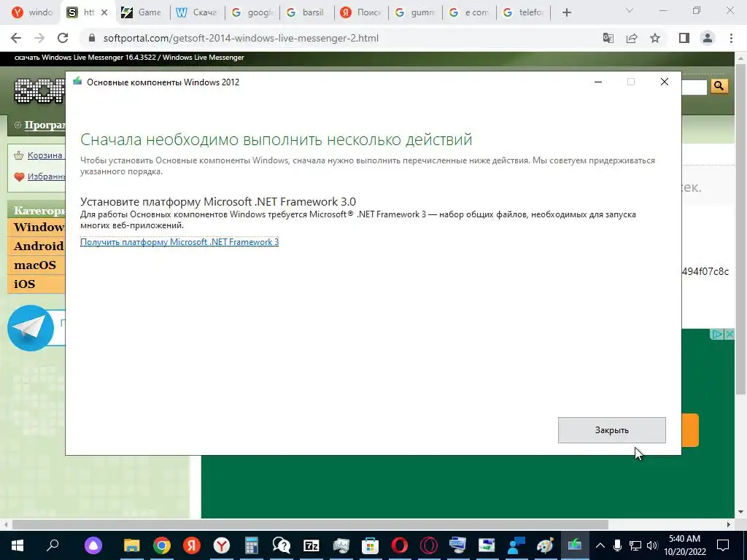
Task: Select the macOS category on softportal
Action: click(x=35, y=265)
